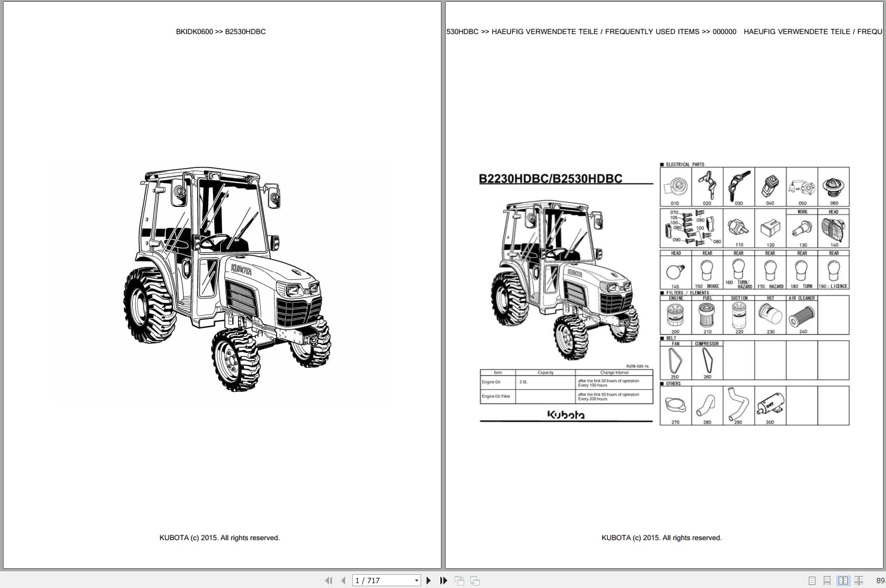Click the go to previous view icon
886x588 pixels.
pos(459,580)
